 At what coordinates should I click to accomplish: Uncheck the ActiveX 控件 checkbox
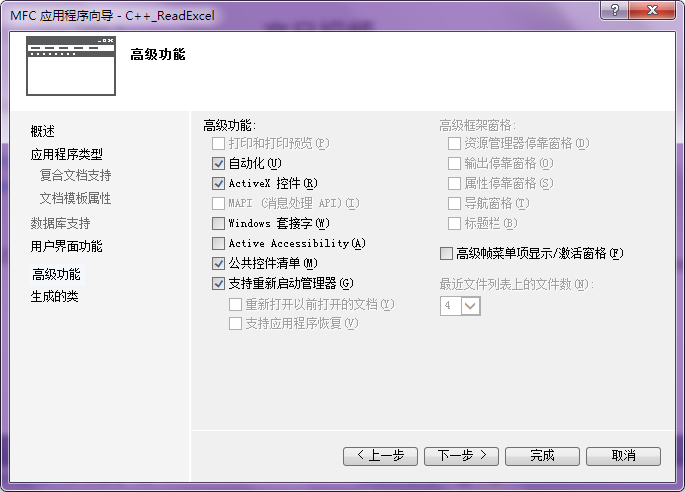218,184
